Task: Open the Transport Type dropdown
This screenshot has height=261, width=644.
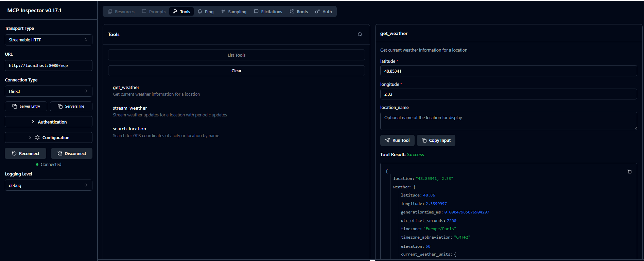Action: coord(48,40)
